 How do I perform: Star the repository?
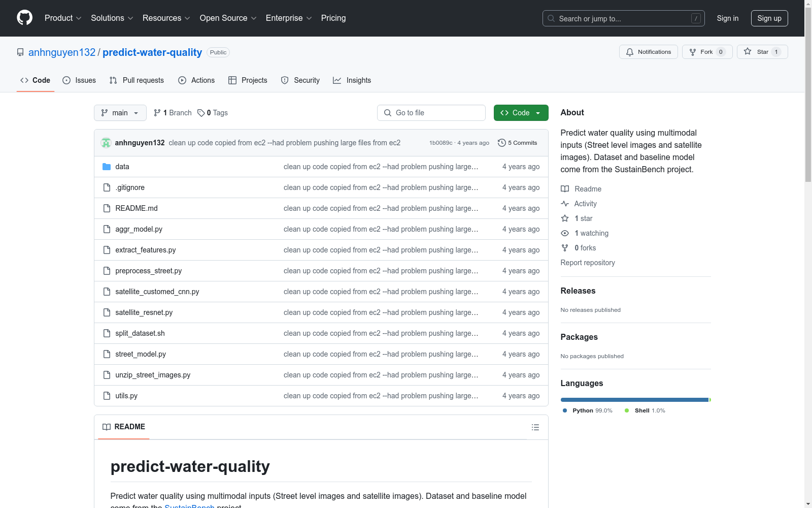761,51
